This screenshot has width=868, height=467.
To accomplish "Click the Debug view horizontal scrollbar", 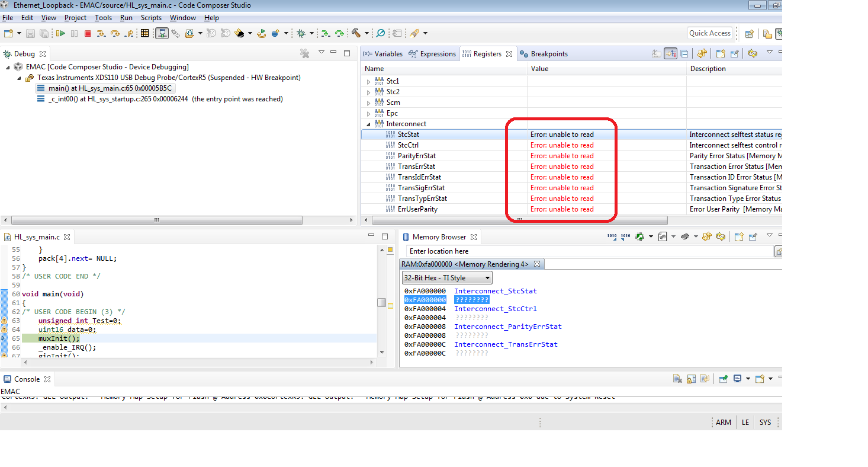I will point(156,220).
